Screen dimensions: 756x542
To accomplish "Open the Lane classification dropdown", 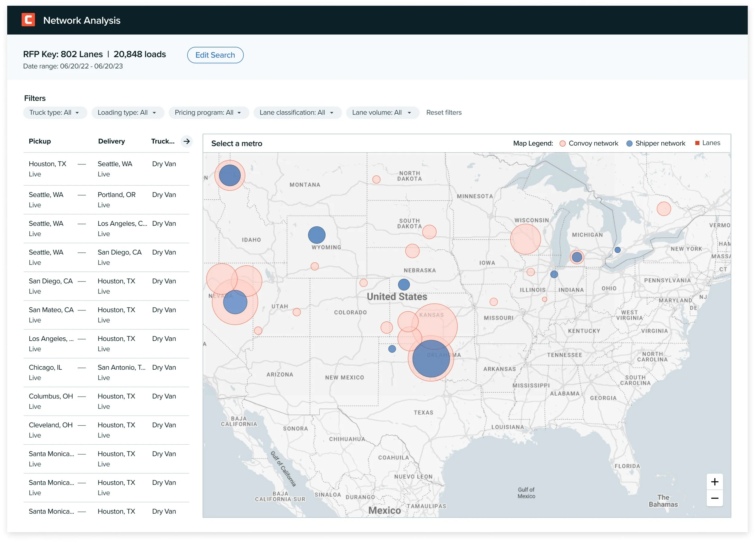I will click(x=297, y=112).
